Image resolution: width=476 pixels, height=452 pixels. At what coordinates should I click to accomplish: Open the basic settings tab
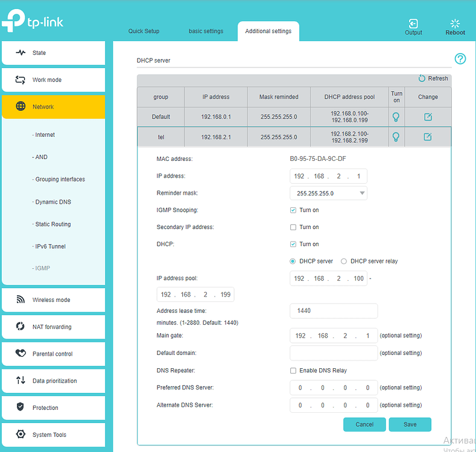coord(206,31)
